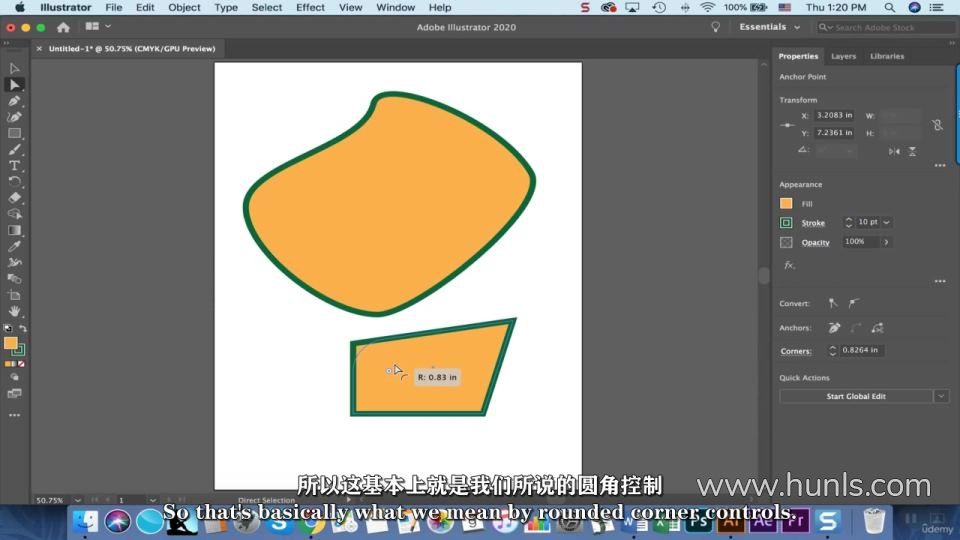Adjust the Stroke weight stepper
The width and height of the screenshot is (960, 540).
click(848, 222)
